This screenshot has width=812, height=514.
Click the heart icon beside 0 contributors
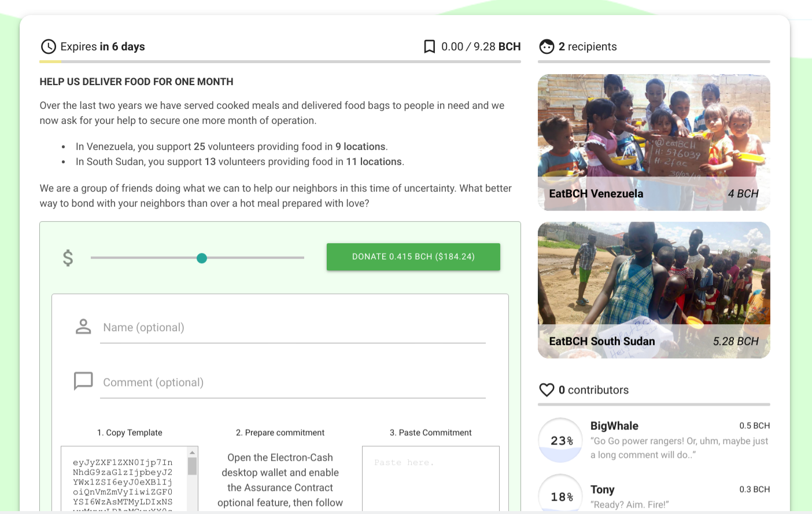[547, 390]
